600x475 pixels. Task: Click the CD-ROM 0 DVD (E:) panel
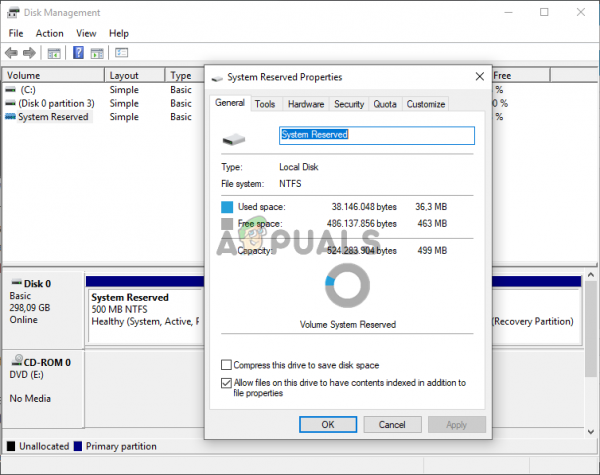[43, 388]
